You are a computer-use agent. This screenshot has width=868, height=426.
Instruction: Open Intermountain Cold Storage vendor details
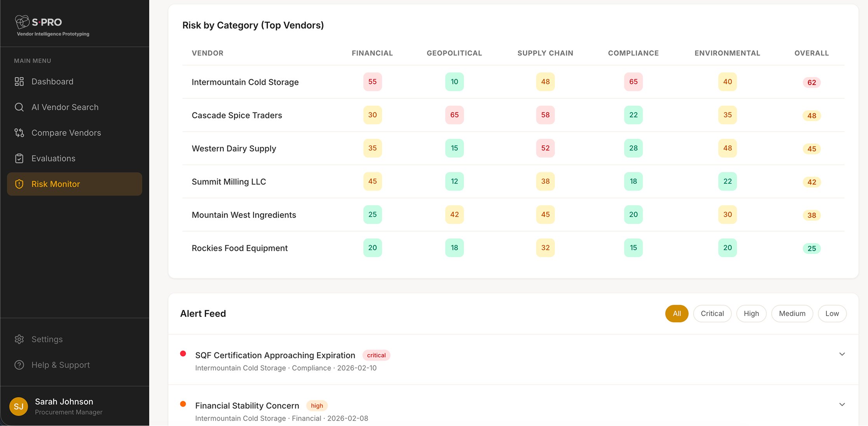click(x=245, y=82)
